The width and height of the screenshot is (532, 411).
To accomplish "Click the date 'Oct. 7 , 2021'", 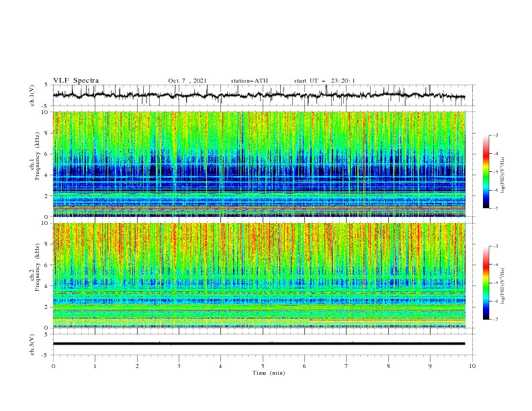I will [x=187, y=81].
